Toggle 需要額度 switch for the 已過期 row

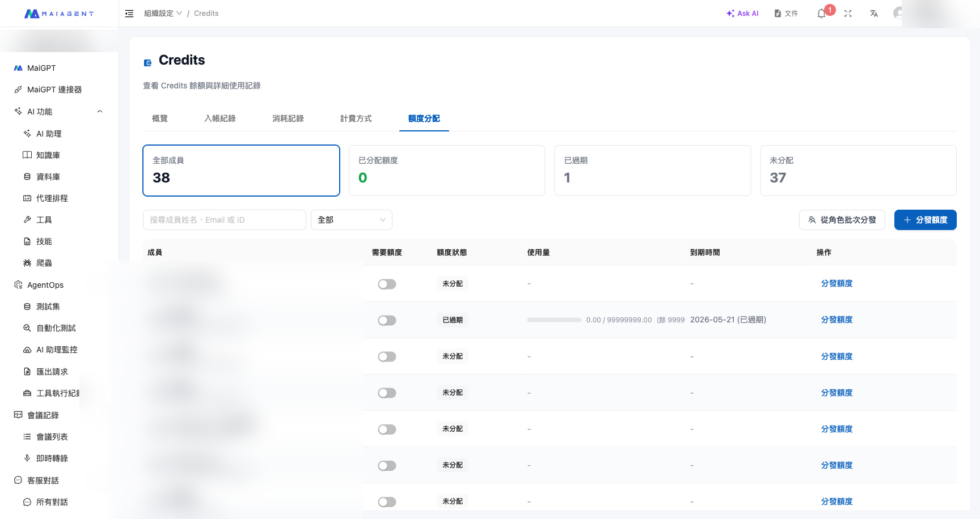click(x=387, y=320)
